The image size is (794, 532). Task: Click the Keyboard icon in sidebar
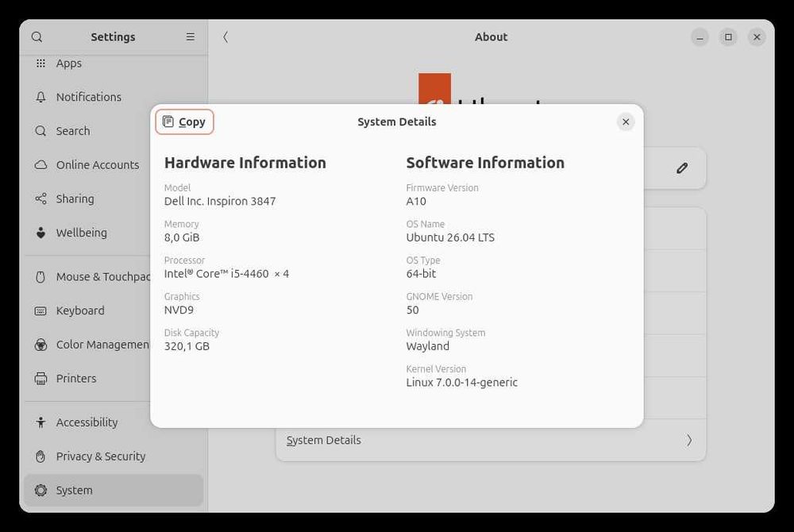point(41,310)
